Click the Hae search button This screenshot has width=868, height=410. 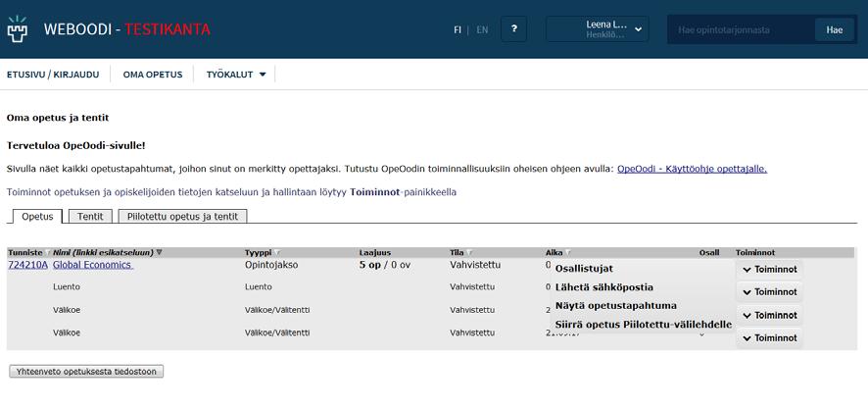[x=835, y=30]
